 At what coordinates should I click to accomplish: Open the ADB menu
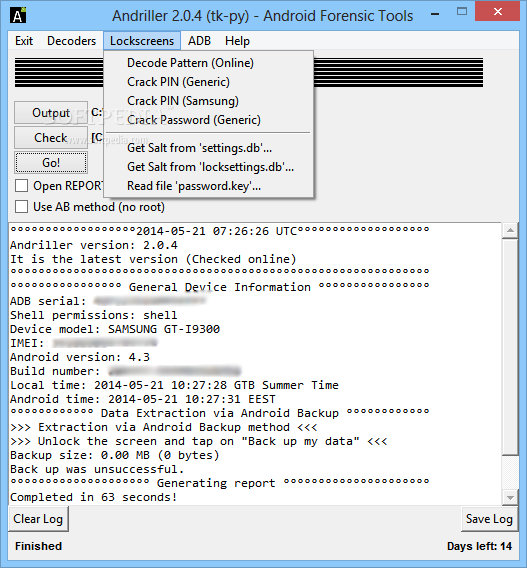(x=199, y=41)
